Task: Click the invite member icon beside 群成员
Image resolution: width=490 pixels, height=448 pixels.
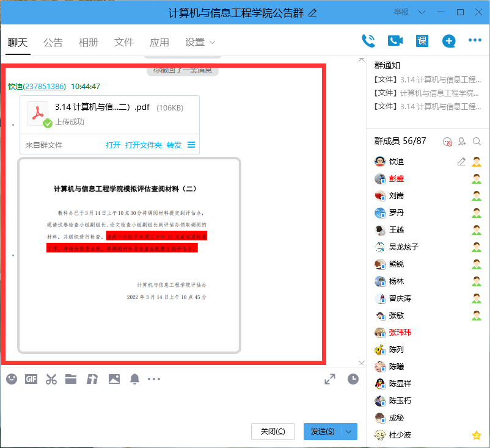Action: (461, 141)
